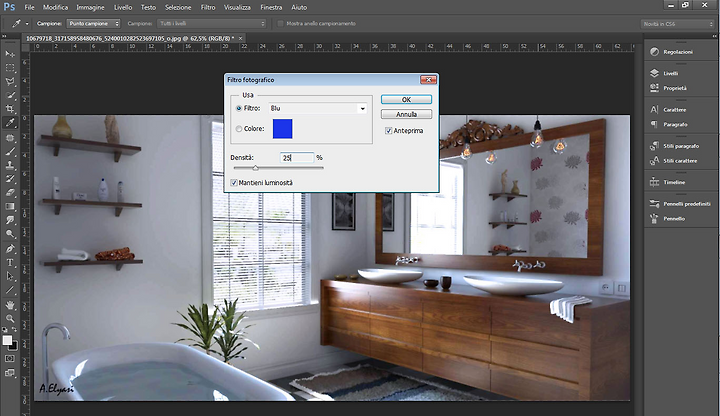Open the Filtro menu in menu bar
The height and width of the screenshot is (416, 720).
(208, 7)
